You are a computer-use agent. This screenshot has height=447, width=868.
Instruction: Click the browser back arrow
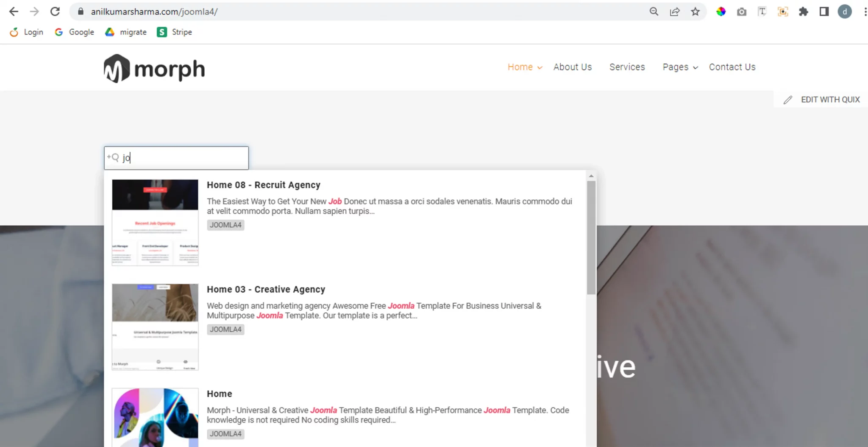click(x=14, y=11)
